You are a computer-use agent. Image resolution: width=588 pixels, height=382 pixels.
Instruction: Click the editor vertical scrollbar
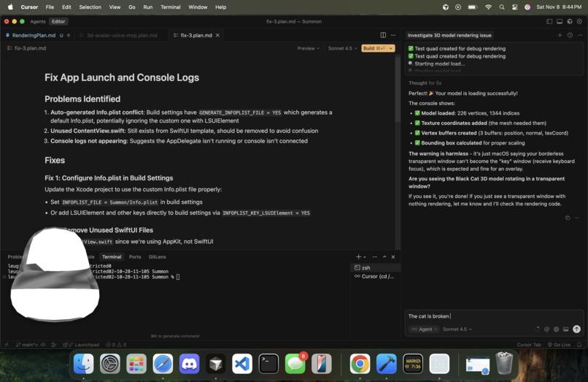coord(397,90)
